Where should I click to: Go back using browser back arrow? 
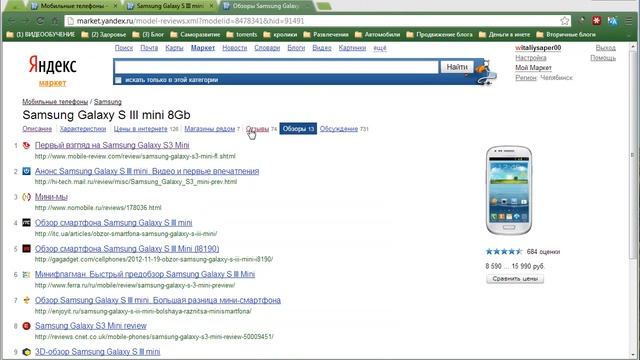(11, 20)
